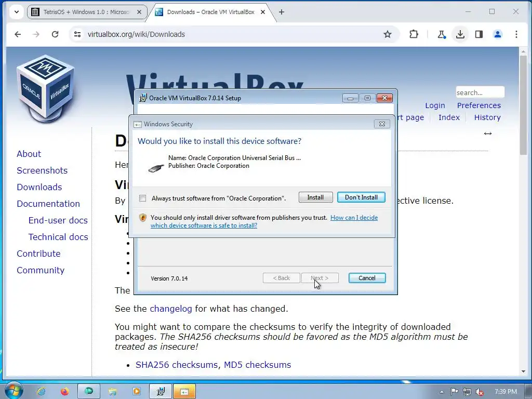Toggle the browser side panel
This screenshot has height=399, width=532.
478,34
